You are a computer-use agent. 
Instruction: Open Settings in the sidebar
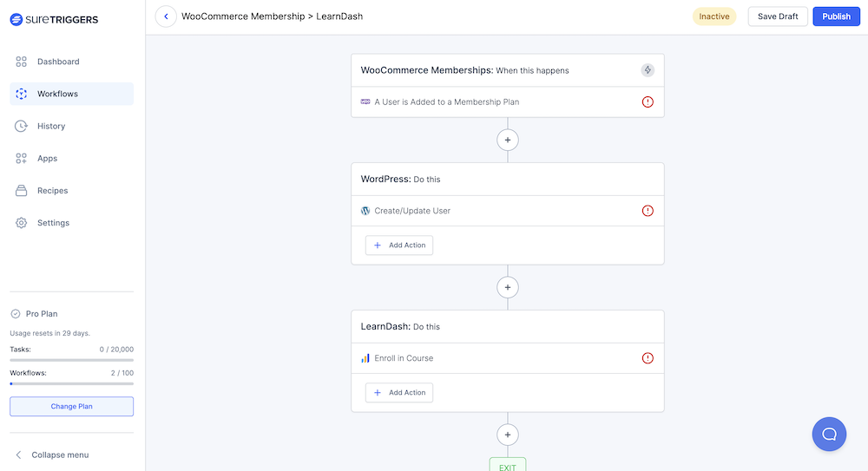click(x=71, y=223)
